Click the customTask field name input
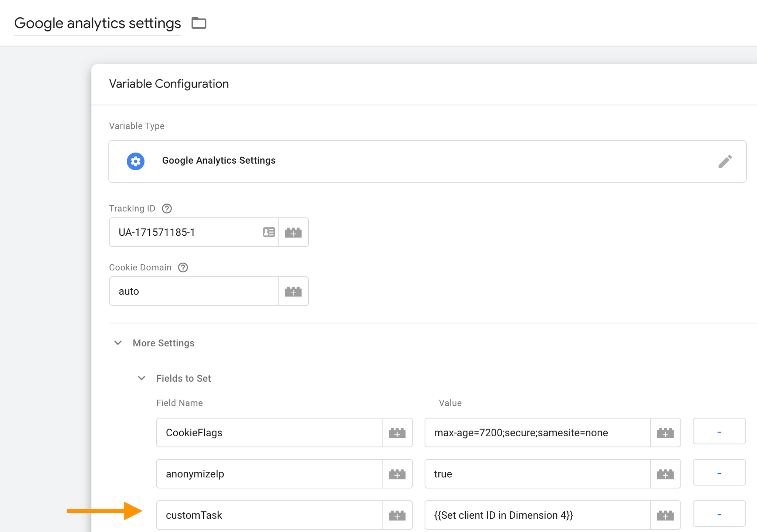Viewport: 757px width, 532px height. pyautogui.click(x=269, y=515)
